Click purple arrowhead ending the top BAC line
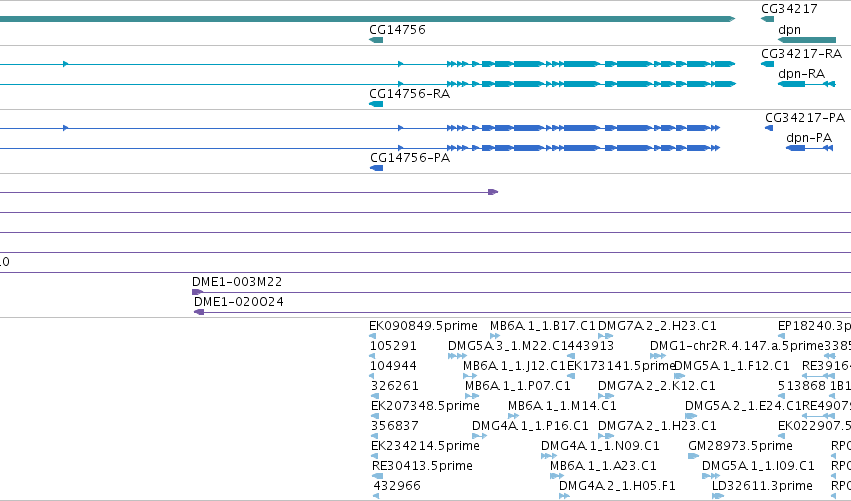The image size is (851, 501). (x=493, y=192)
